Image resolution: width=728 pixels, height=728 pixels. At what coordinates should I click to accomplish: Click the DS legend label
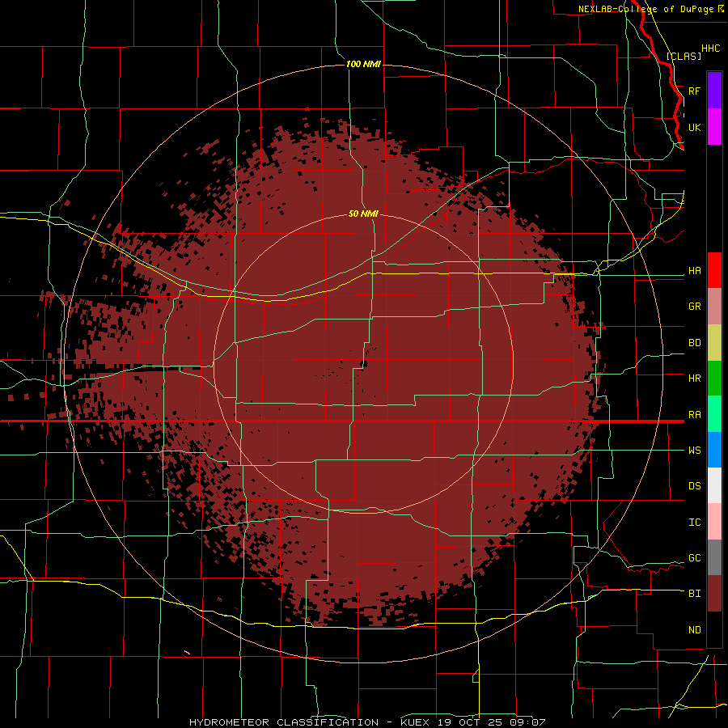(694, 486)
